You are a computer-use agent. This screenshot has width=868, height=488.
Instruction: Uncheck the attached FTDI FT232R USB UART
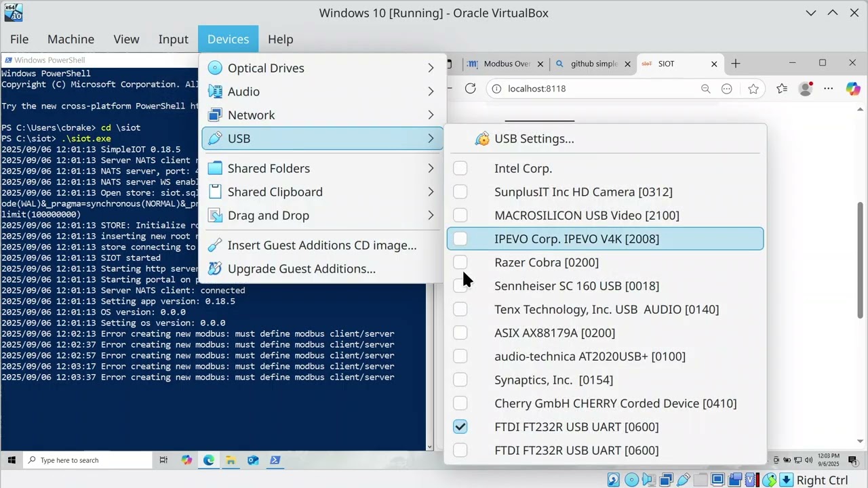coord(460,427)
